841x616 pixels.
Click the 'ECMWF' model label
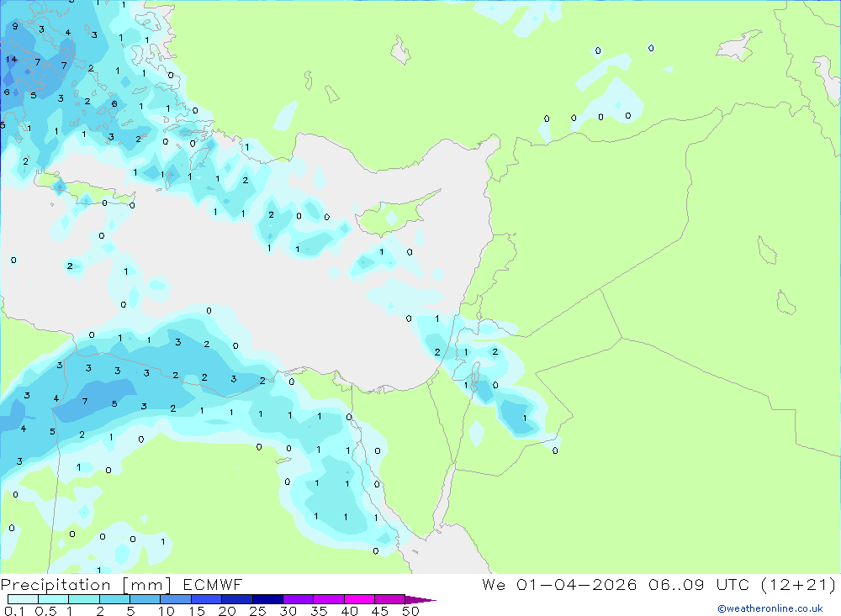213,585
